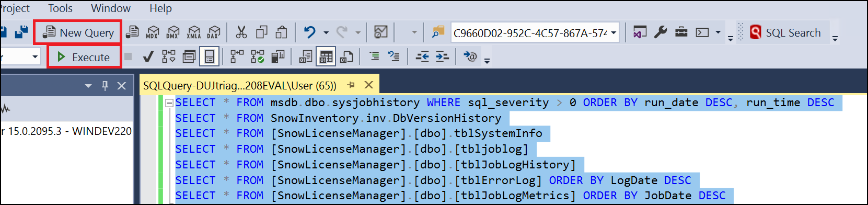Click the Save All icon
The width and height of the screenshot is (868, 205).
point(21,32)
